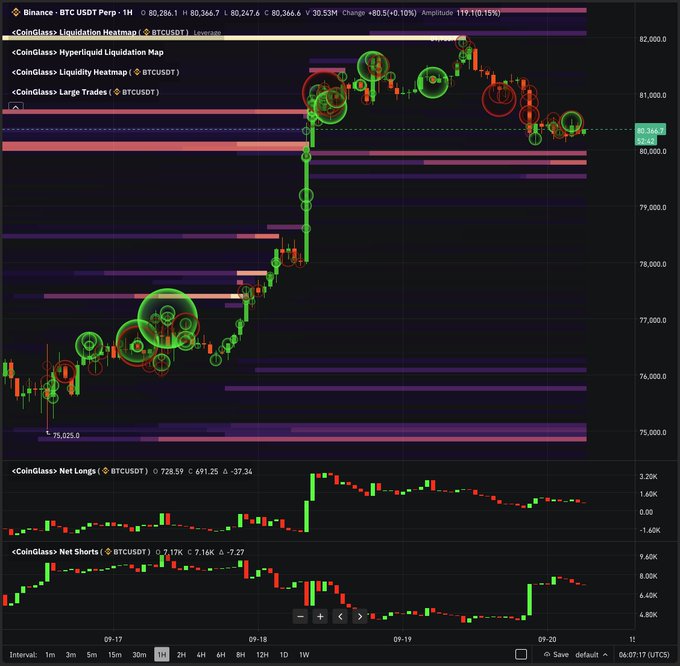Screen dimensions: 680x666
Task: Click the Save button
Action: point(556,654)
